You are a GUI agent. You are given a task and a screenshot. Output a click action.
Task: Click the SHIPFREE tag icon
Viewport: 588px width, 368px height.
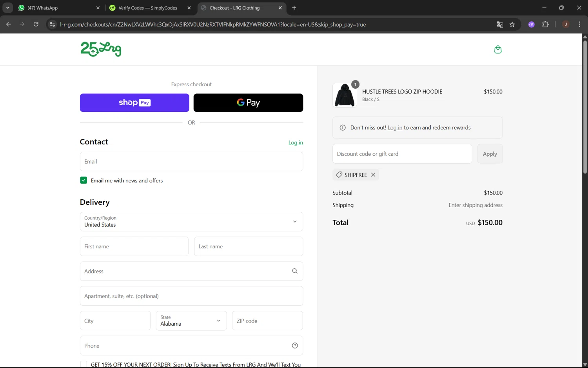tap(339, 175)
